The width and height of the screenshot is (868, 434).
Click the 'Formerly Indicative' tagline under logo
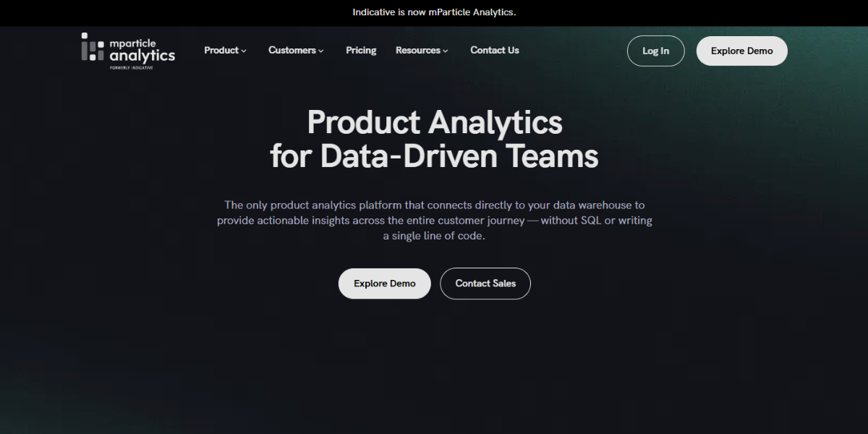click(x=131, y=67)
